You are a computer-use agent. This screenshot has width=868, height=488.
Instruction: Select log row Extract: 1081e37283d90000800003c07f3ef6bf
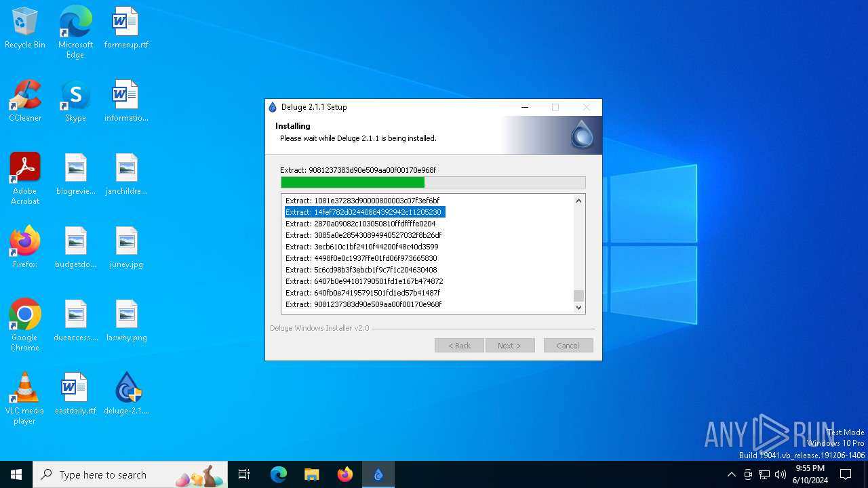point(362,201)
